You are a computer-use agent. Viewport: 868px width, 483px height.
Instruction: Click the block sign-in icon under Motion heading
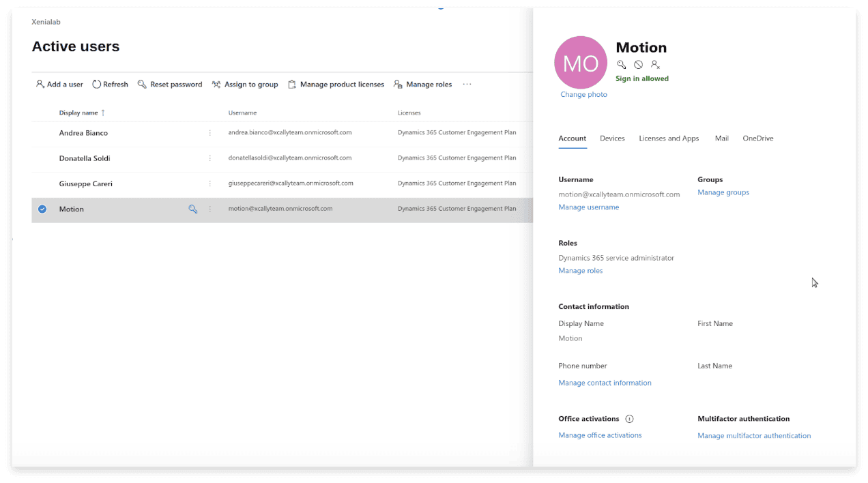pos(639,65)
